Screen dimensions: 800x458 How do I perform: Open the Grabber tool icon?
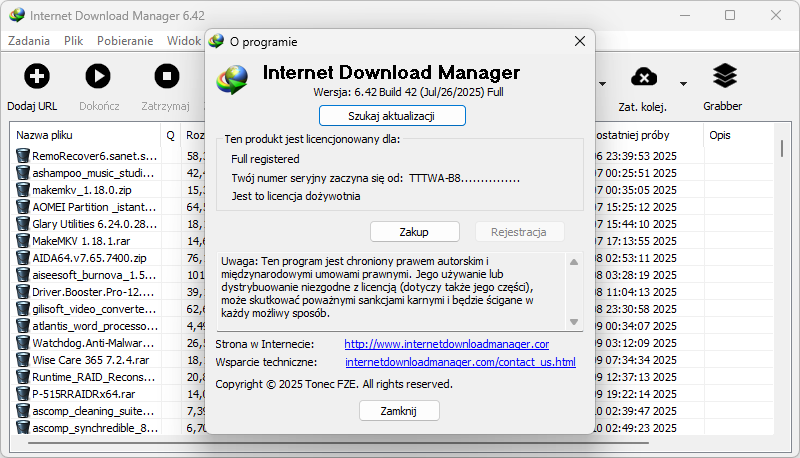pyautogui.click(x=724, y=76)
